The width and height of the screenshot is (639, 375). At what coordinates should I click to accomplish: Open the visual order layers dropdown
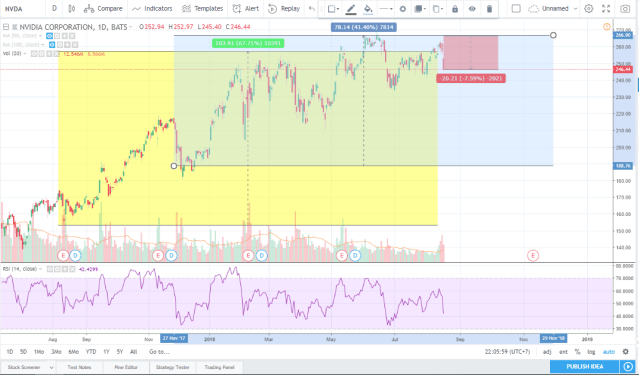(x=420, y=9)
